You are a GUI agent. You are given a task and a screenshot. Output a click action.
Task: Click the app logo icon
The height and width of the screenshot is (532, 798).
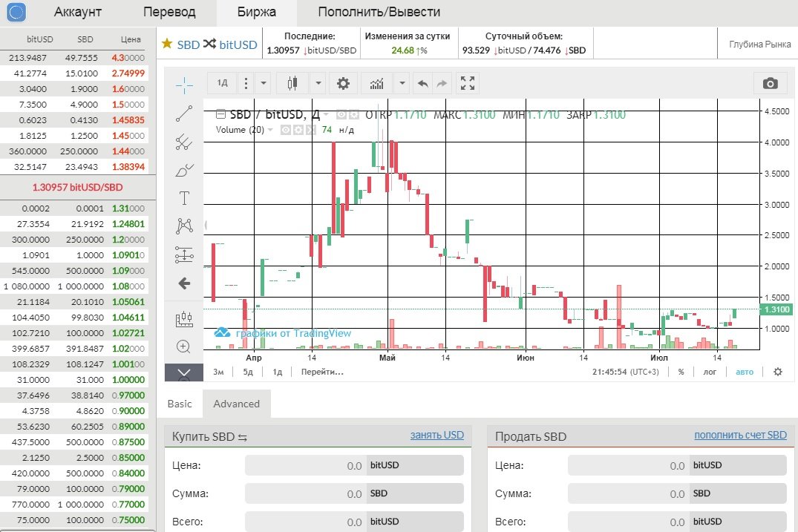click(16, 12)
